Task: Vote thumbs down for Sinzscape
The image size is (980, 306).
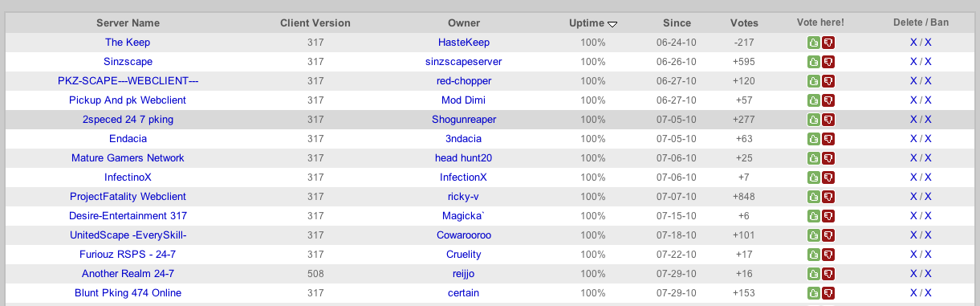Action: coord(828,62)
